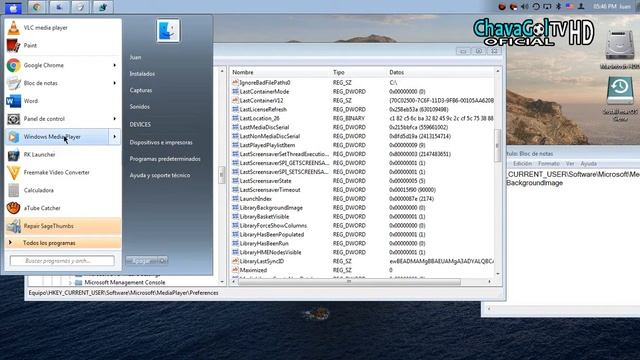Expand the Google Chrome jump list arrow
The width and height of the screenshot is (640, 360).
pos(114,65)
